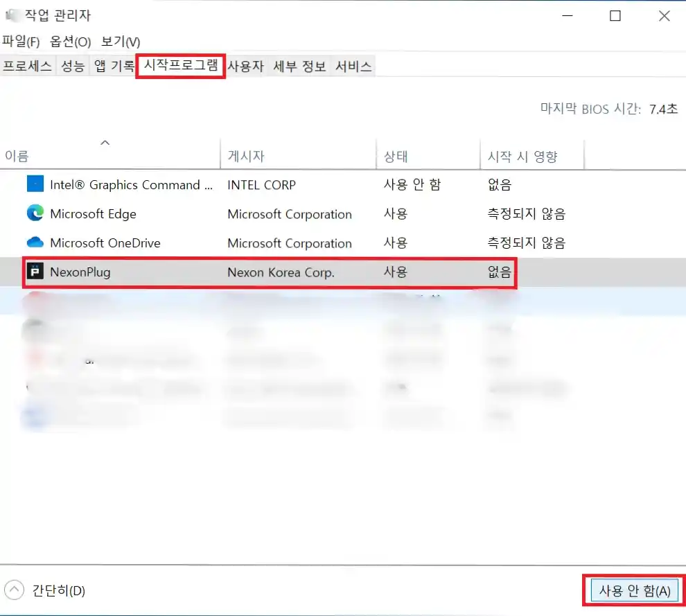Click the 마지막 BIOS 시간 7.4초 value
The width and height of the screenshot is (686, 616).
[x=663, y=109]
